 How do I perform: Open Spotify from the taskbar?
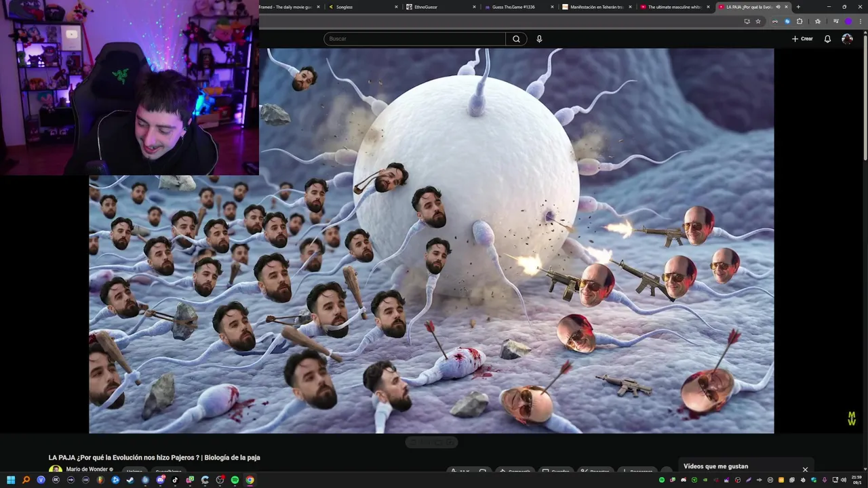[235, 480]
